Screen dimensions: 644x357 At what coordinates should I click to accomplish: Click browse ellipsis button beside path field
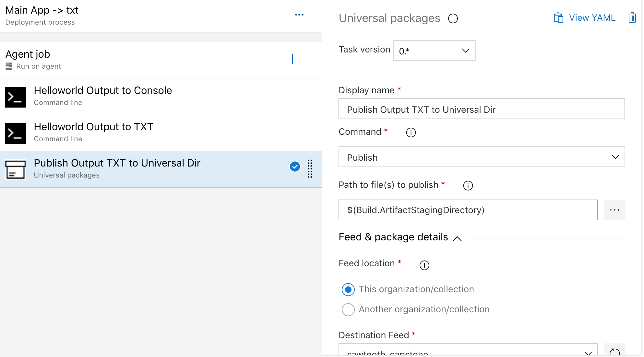pos(614,210)
